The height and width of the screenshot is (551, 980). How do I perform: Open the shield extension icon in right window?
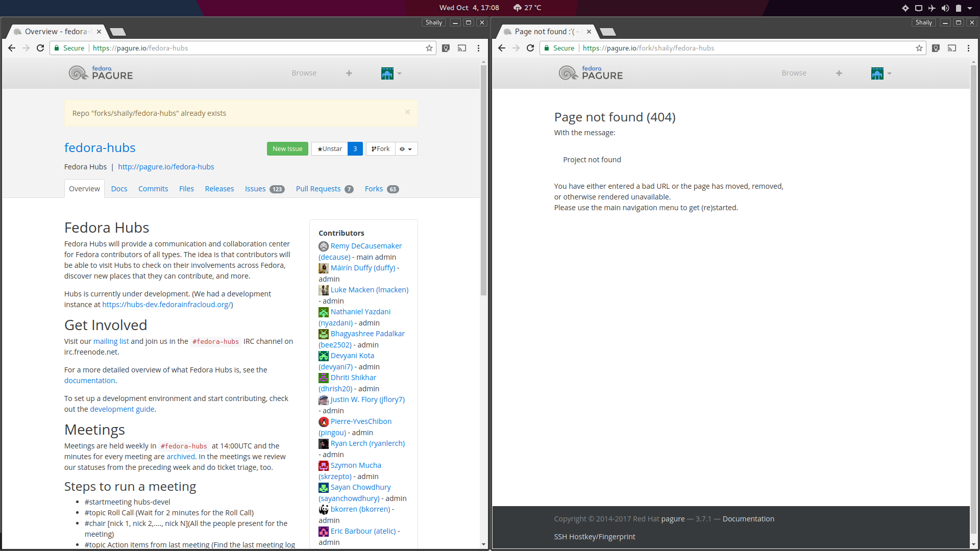[x=936, y=48]
